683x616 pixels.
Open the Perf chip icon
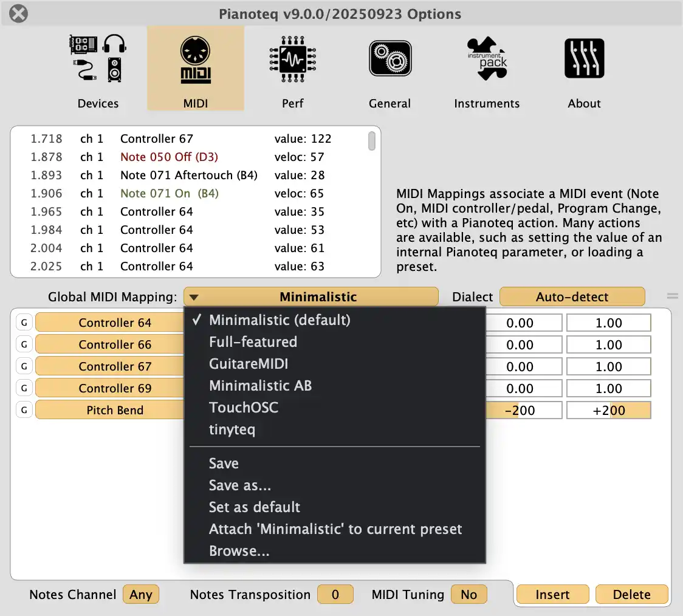click(x=292, y=59)
